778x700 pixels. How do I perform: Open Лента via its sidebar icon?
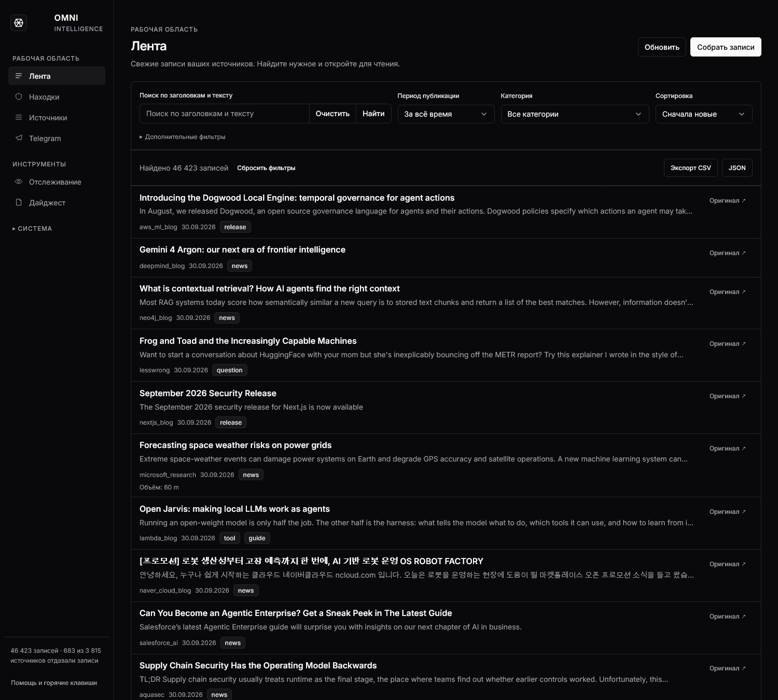tap(19, 76)
